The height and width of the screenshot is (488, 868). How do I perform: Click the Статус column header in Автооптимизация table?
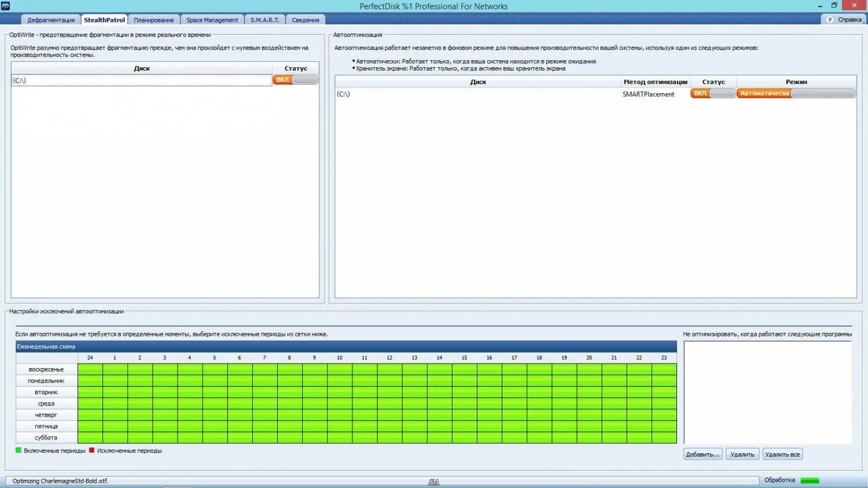click(x=713, y=82)
